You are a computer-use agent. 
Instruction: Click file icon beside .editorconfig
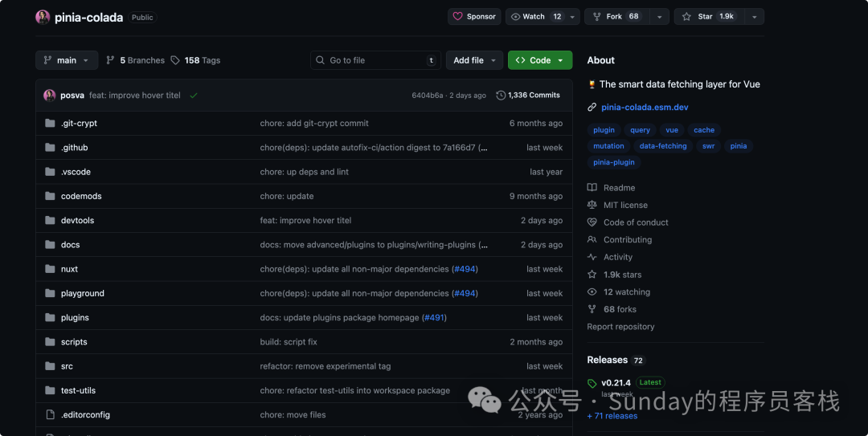pyautogui.click(x=50, y=415)
